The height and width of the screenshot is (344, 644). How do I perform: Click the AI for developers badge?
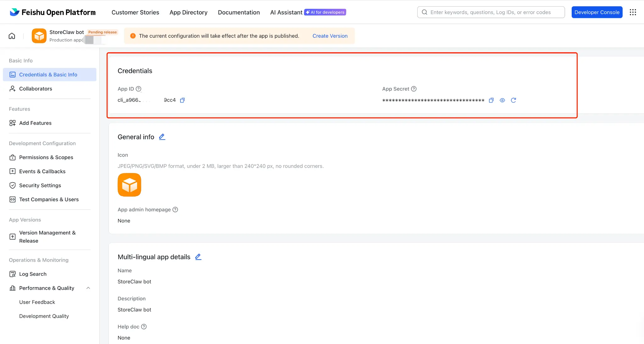point(325,12)
